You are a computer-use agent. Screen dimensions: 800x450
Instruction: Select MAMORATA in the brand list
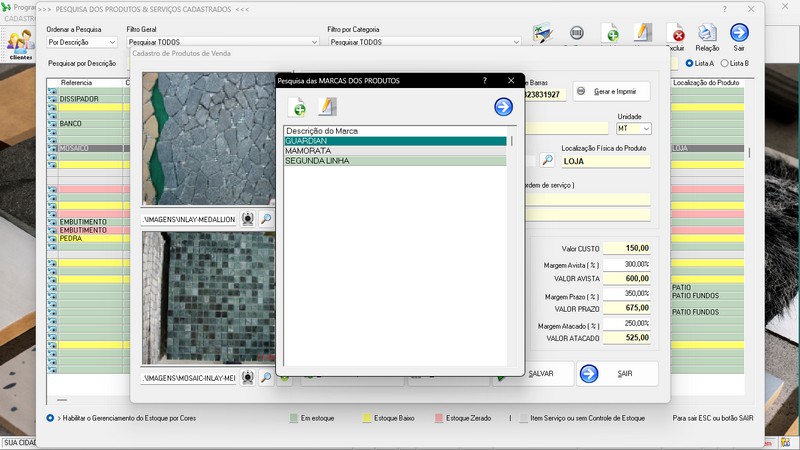coord(395,151)
